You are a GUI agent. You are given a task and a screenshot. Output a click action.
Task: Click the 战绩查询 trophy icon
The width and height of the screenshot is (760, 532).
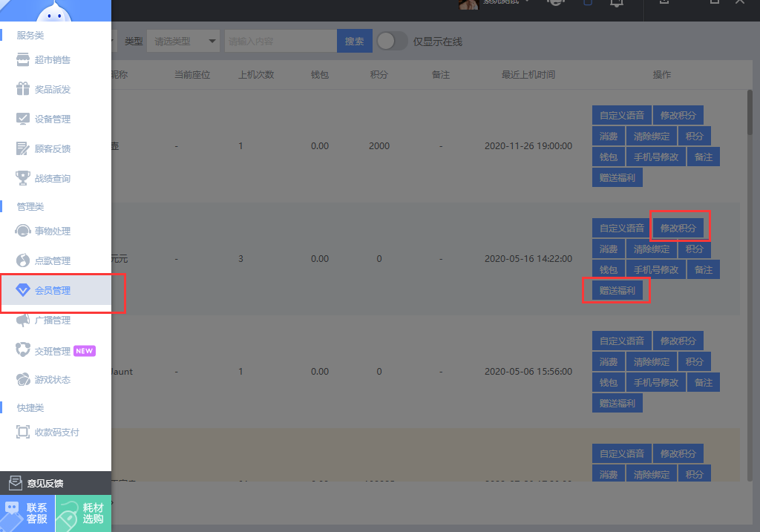pos(22,179)
